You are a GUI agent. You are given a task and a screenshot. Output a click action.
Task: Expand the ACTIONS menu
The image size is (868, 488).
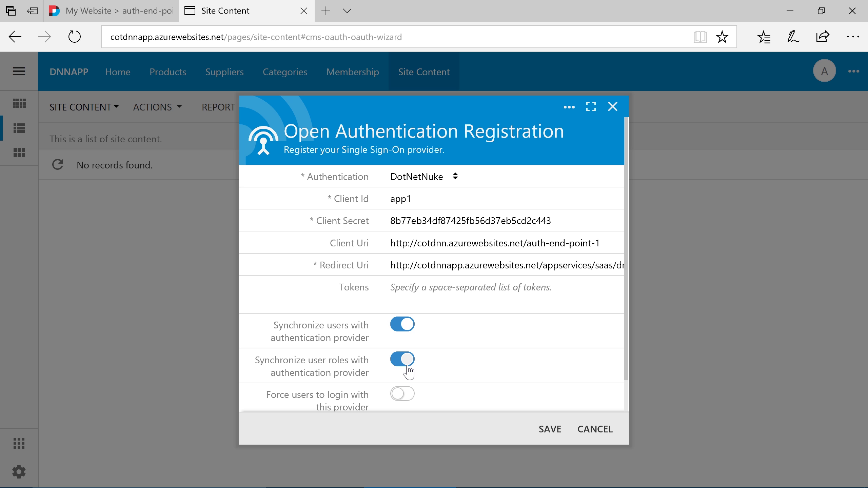pos(158,107)
